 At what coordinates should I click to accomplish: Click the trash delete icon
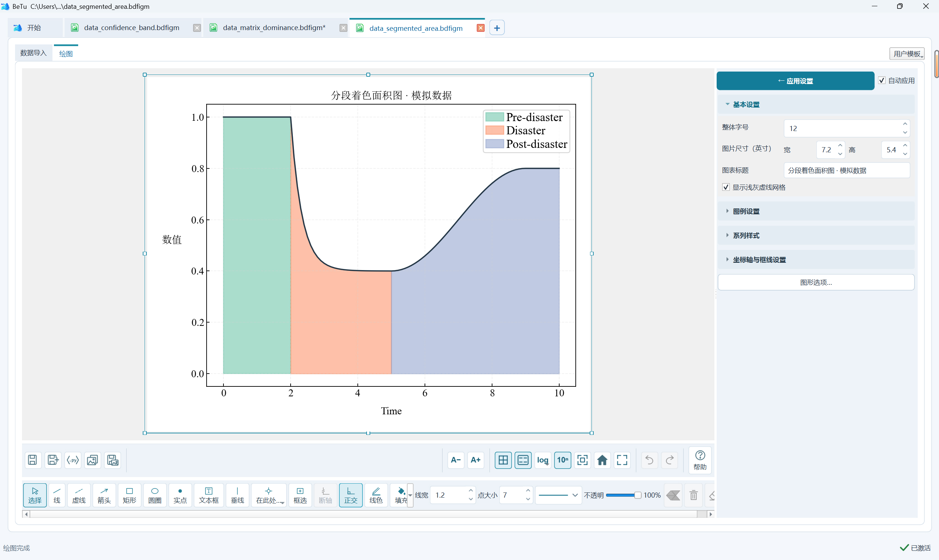[x=694, y=495]
